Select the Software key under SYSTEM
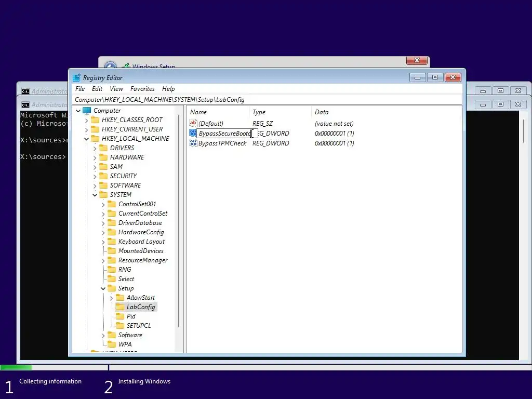This screenshot has width=532, height=399. tap(130, 335)
